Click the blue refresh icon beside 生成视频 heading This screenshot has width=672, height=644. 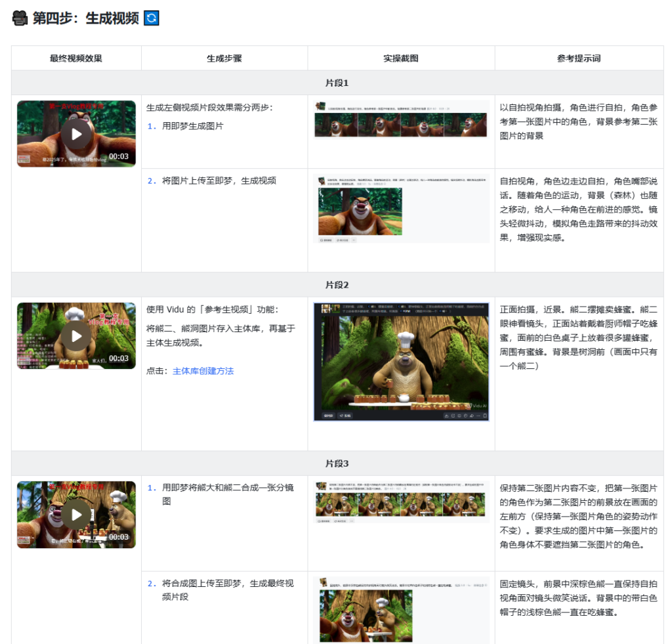tap(152, 18)
